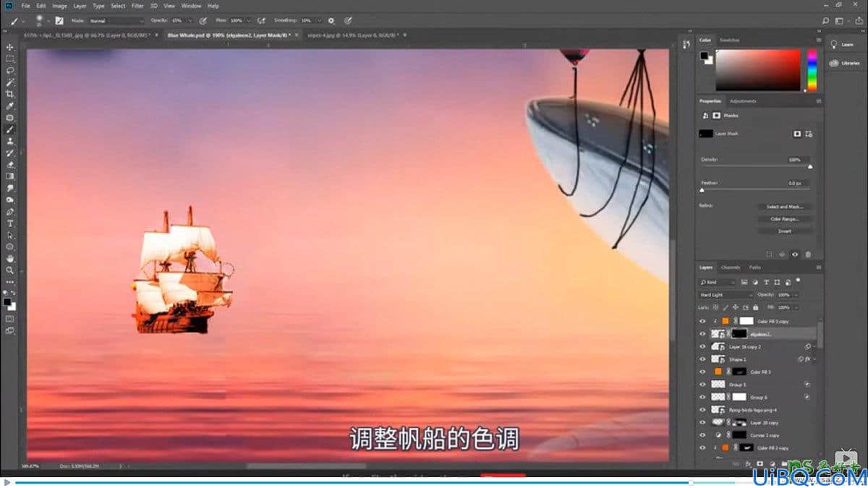
Task: Open the Image menu
Action: 59,6
